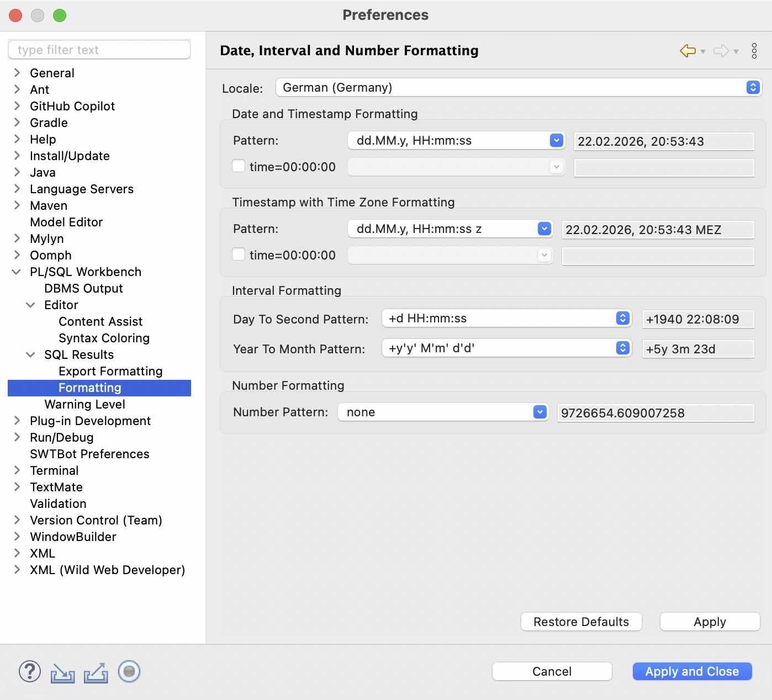Open the Day To Second Pattern dropdown
Viewport: 772px width, 700px height.
point(622,318)
